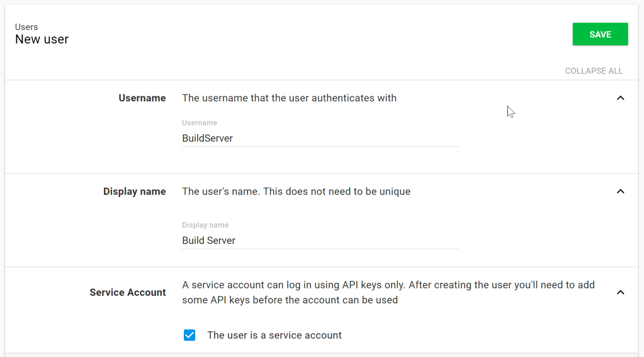
Task: Click the Username field containing BuildServer
Action: [320, 139]
